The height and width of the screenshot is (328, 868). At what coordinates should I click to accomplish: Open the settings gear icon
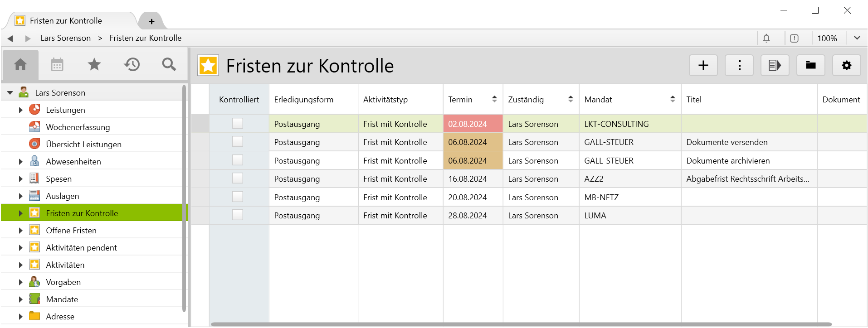pos(846,66)
